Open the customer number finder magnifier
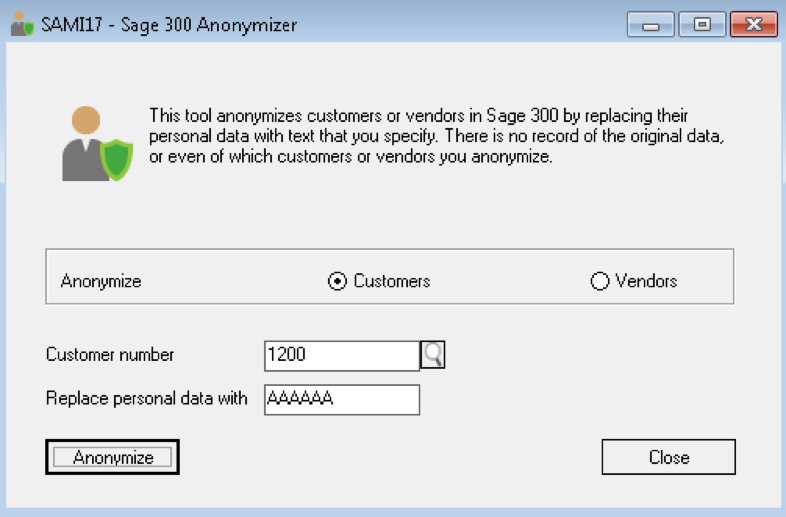 432,355
